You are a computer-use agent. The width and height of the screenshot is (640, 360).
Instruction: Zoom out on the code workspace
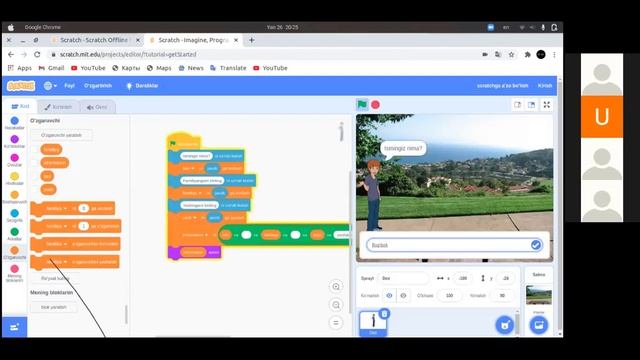(336, 305)
